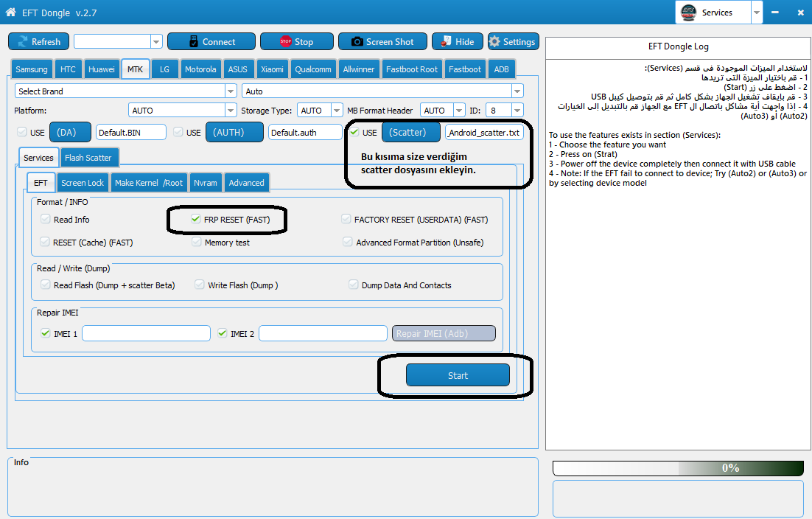The image size is (812, 519).
Task: Click the Default.auth file field
Action: tap(305, 132)
